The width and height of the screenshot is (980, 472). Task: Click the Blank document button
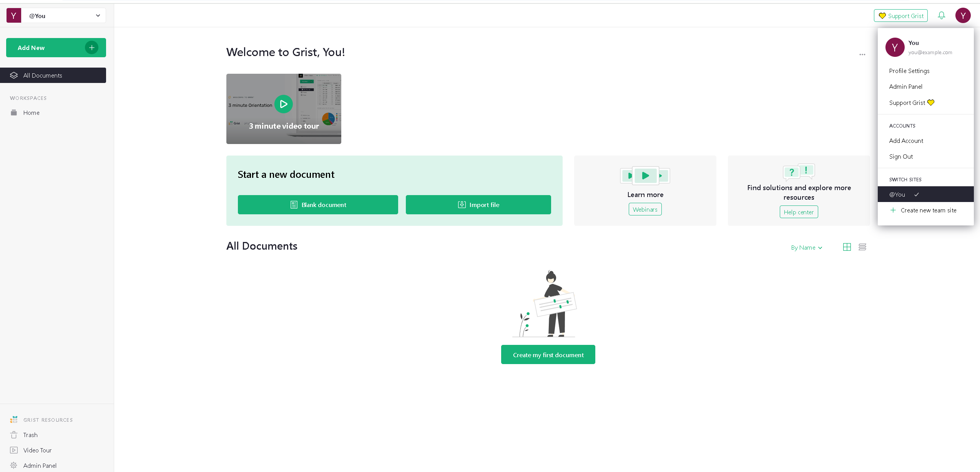pos(318,205)
